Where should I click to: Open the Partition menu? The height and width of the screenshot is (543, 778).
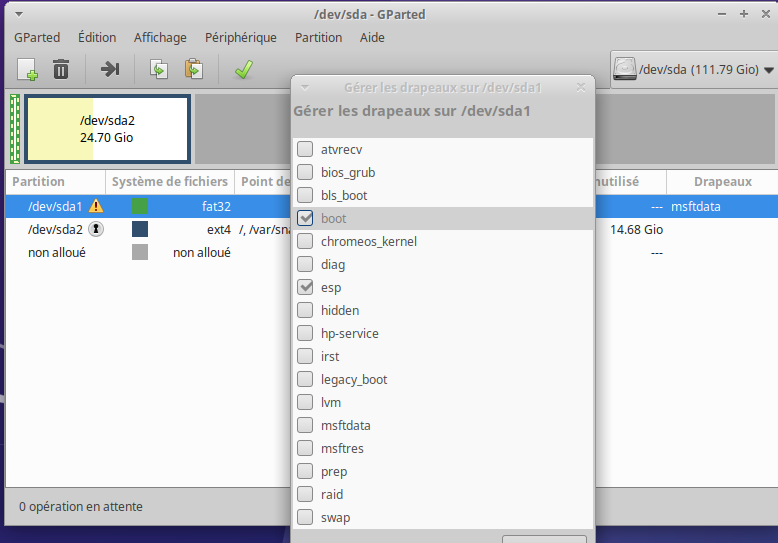pos(319,38)
